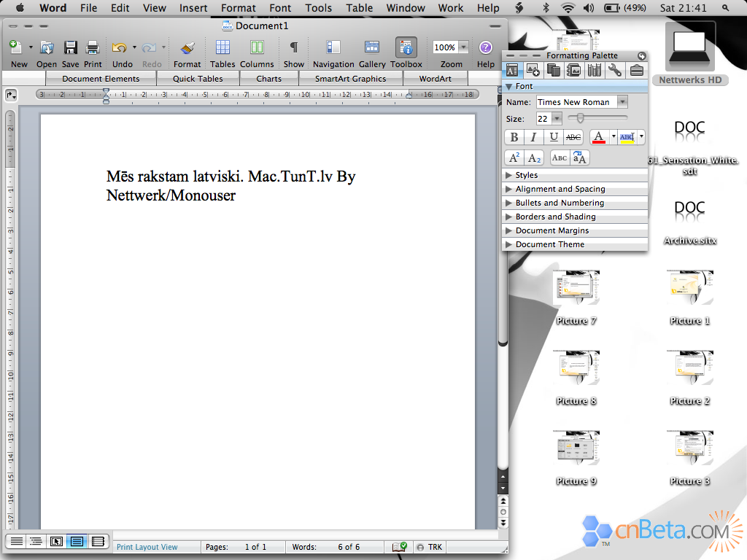Open the New document dropdown arrow
This screenshot has width=747, height=560.
point(31,47)
